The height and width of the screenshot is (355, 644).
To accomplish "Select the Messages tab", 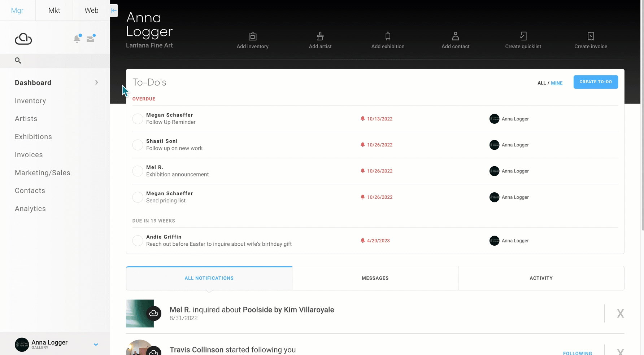I will [375, 278].
